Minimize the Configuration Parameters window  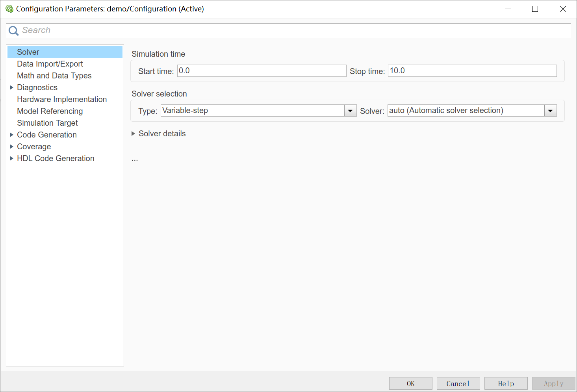click(x=508, y=9)
